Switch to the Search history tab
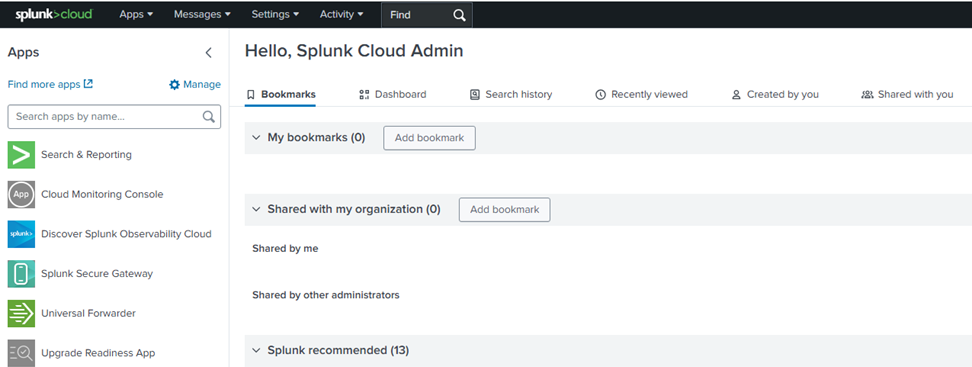 tap(511, 94)
